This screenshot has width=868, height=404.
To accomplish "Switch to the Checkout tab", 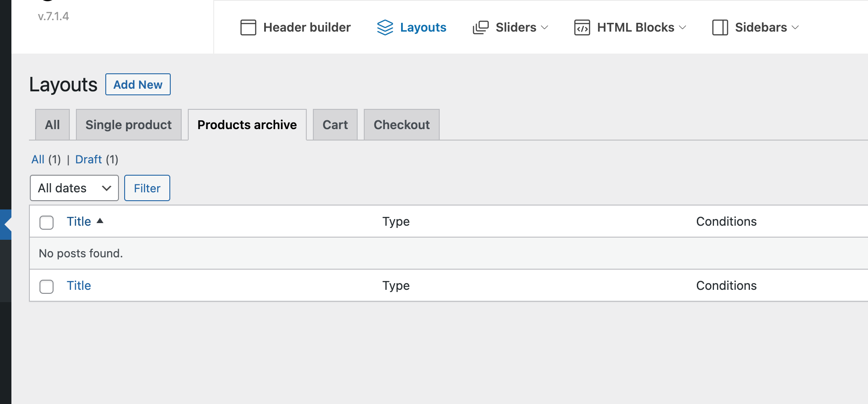I will tap(402, 125).
